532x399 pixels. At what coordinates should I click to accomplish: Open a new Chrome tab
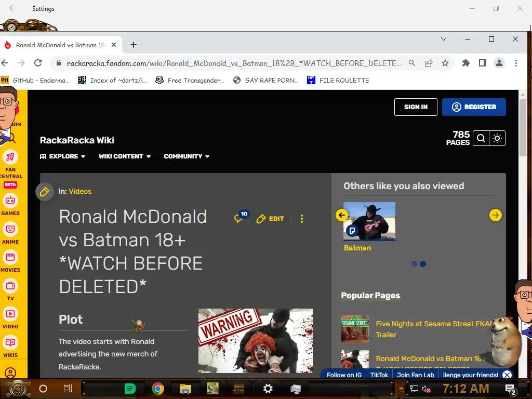coord(134,45)
